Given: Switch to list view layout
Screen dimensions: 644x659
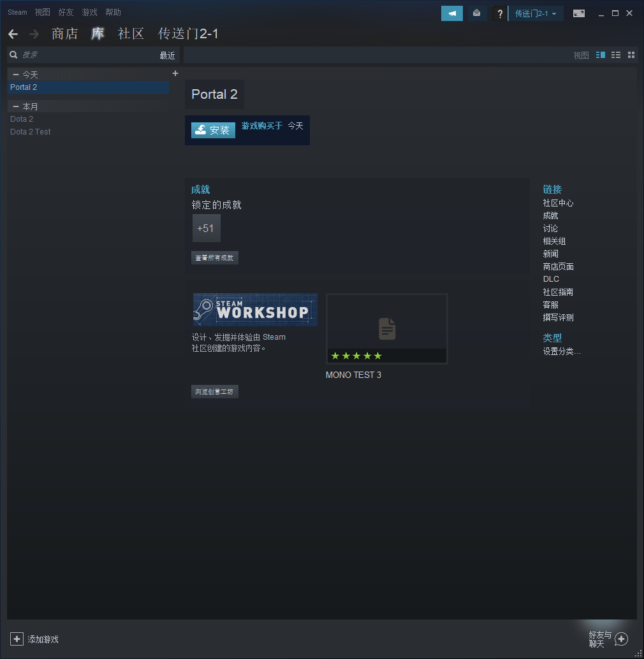Looking at the screenshot, I should click(616, 55).
